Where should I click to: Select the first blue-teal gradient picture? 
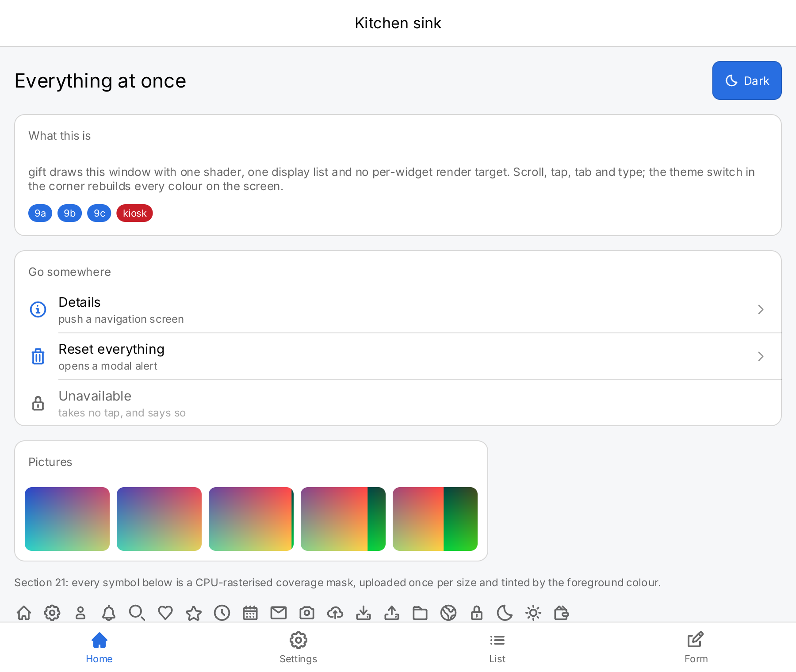pyautogui.click(x=67, y=519)
